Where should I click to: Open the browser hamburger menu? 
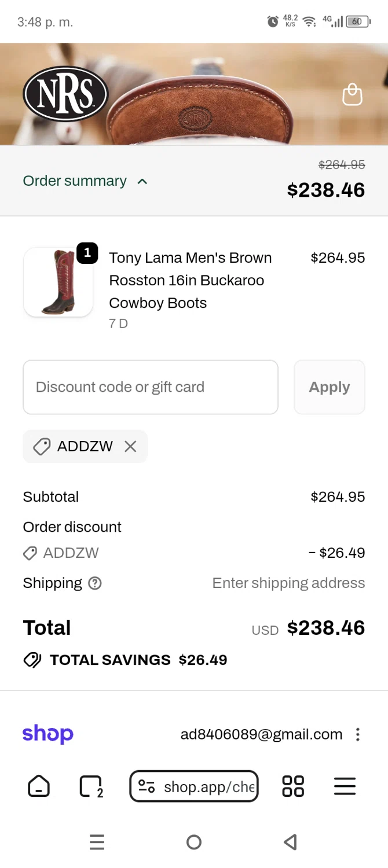(345, 786)
